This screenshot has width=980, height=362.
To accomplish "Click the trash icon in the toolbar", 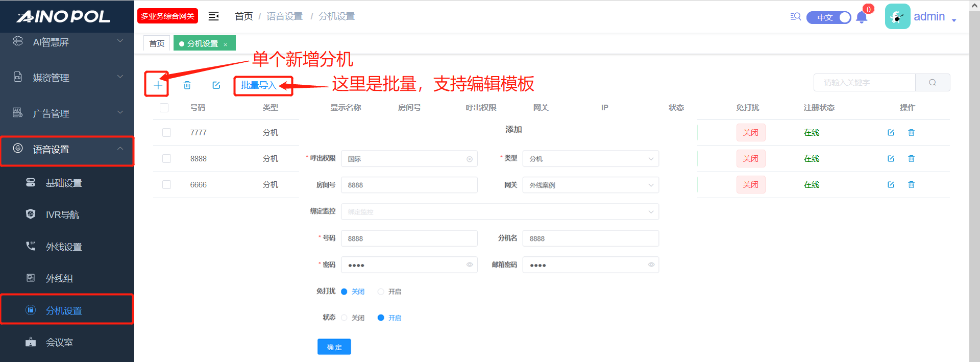I will 187,85.
